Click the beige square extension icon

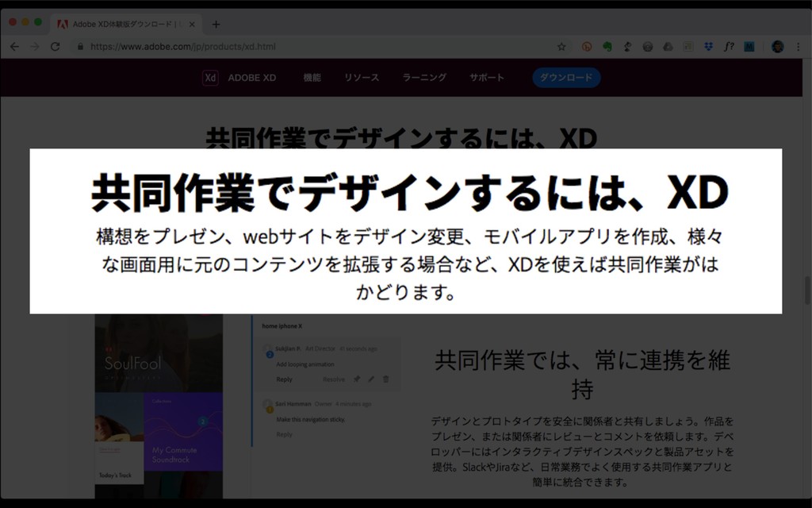pyautogui.click(x=688, y=47)
